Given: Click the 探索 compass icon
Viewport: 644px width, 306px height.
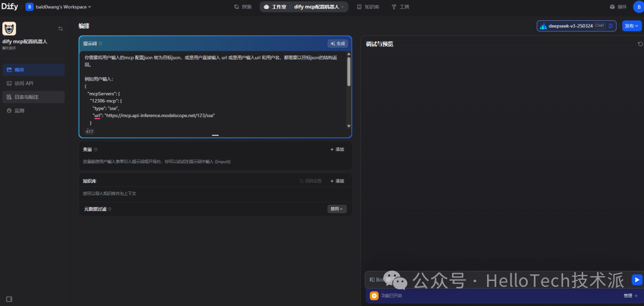Looking at the screenshot, I should pos(236,7).
